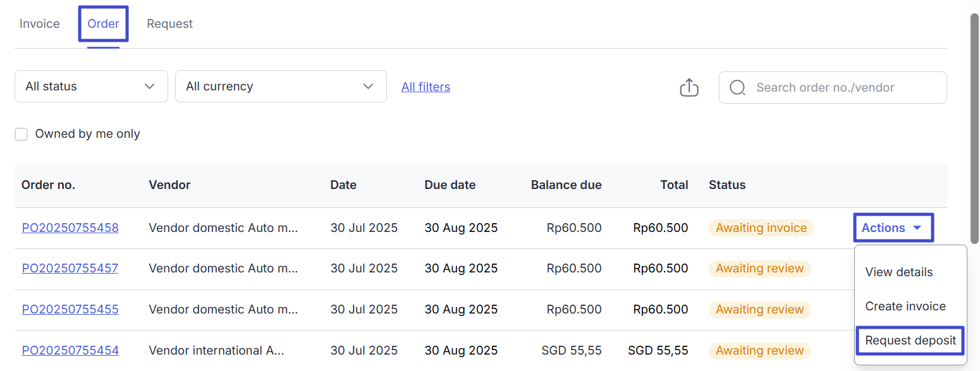Switch to the Request tab

(x=169, y=24)
